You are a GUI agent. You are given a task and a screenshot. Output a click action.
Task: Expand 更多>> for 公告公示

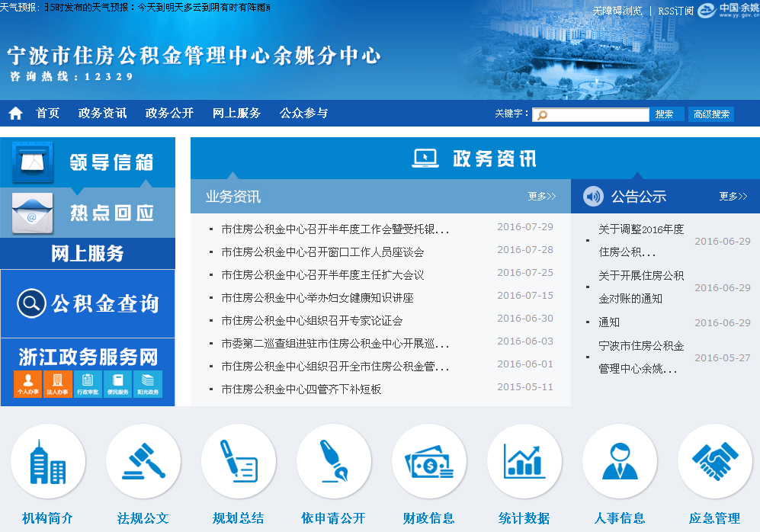coord(733,196)
